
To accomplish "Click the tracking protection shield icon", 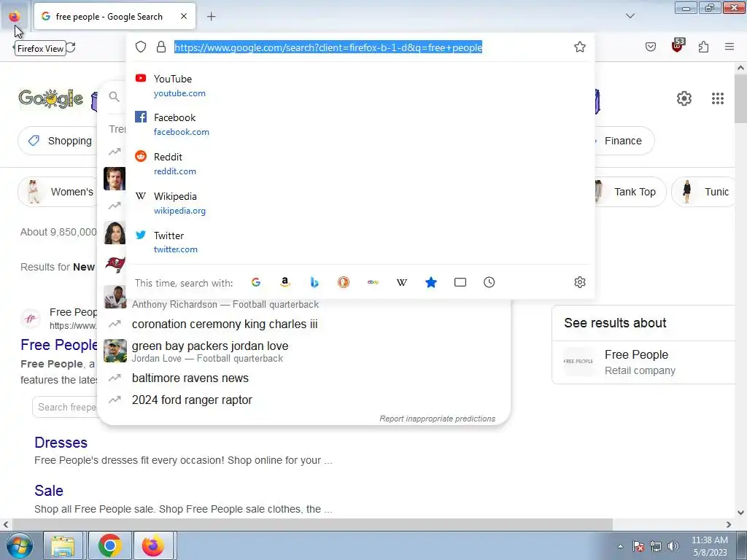I will tap(141, 47).
